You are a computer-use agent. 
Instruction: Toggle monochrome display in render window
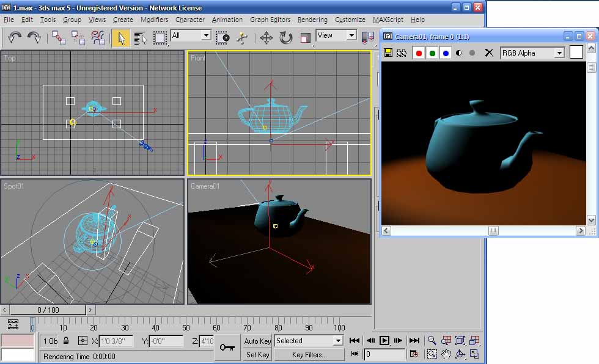point(472,53)
